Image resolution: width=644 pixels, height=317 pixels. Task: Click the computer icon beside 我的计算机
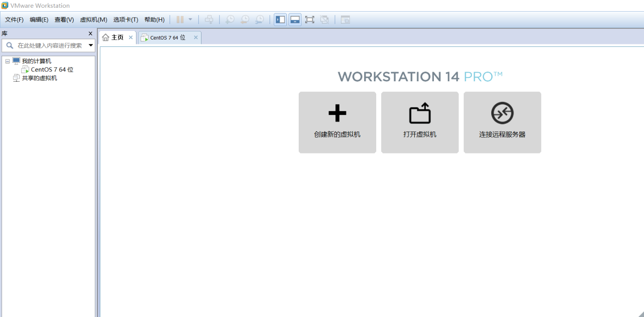(x=16, y=61)
